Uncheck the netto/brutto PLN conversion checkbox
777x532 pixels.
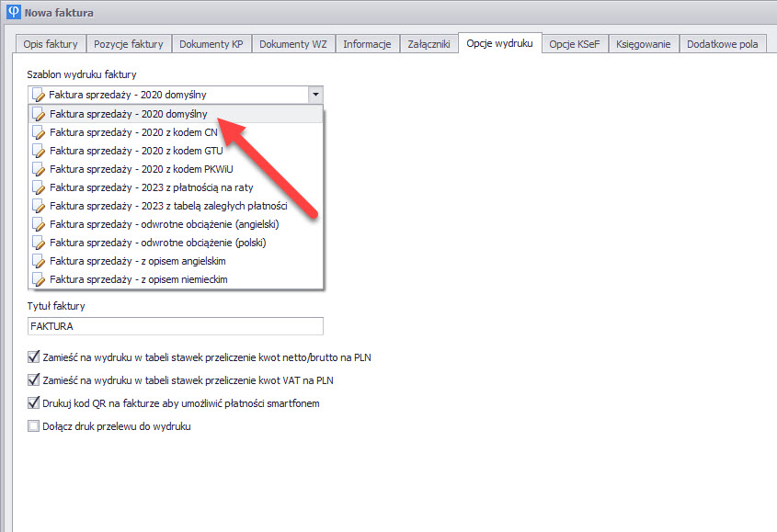(x=34, y=357)
